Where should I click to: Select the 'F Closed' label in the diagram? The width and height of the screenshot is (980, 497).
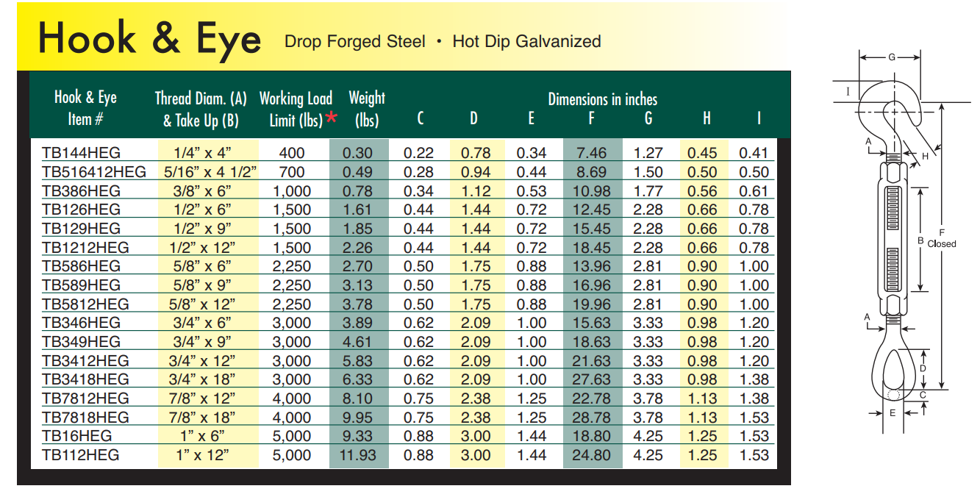click(942, 238)
